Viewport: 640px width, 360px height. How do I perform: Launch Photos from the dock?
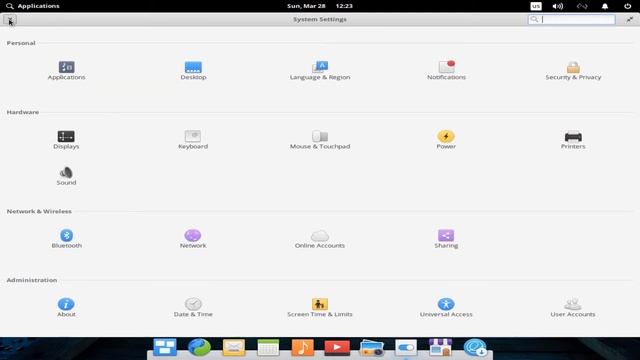pyautogui.click(x=371, y=347)
